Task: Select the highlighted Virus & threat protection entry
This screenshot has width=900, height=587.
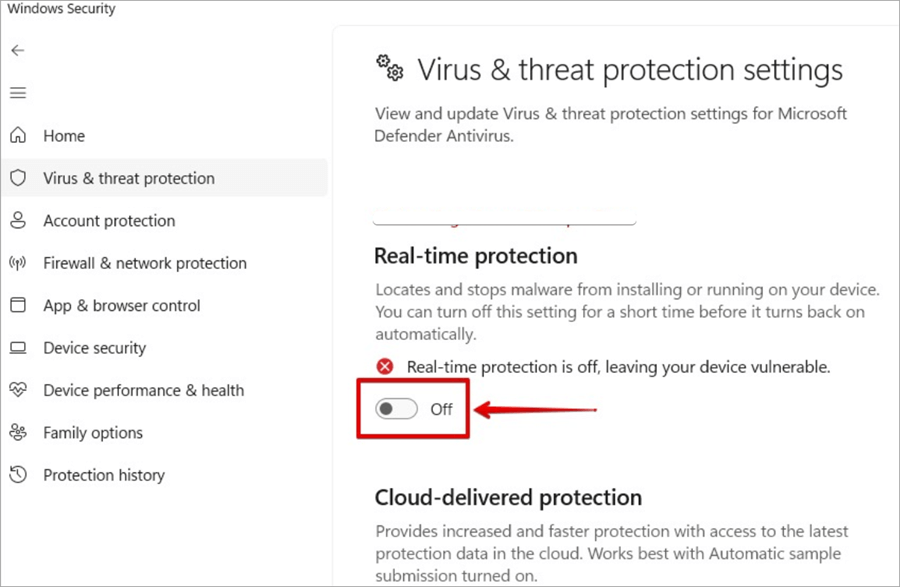Action: [x=129, y=178]
